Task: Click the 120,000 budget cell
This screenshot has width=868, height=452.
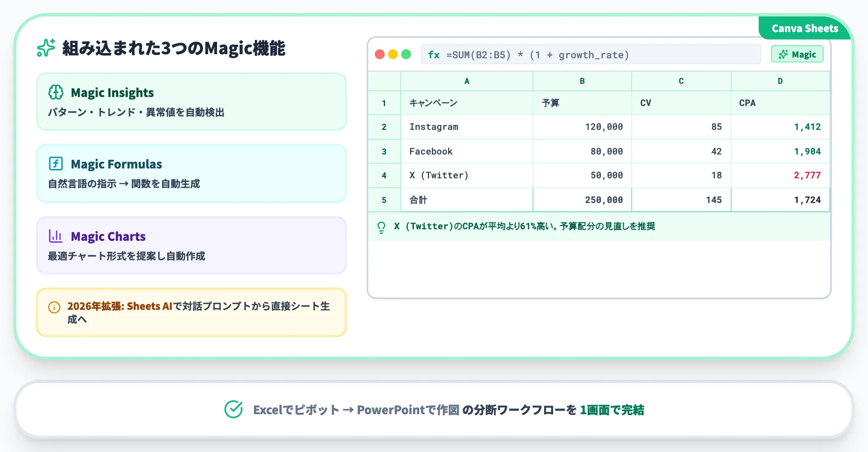Action: coord(582,127)
